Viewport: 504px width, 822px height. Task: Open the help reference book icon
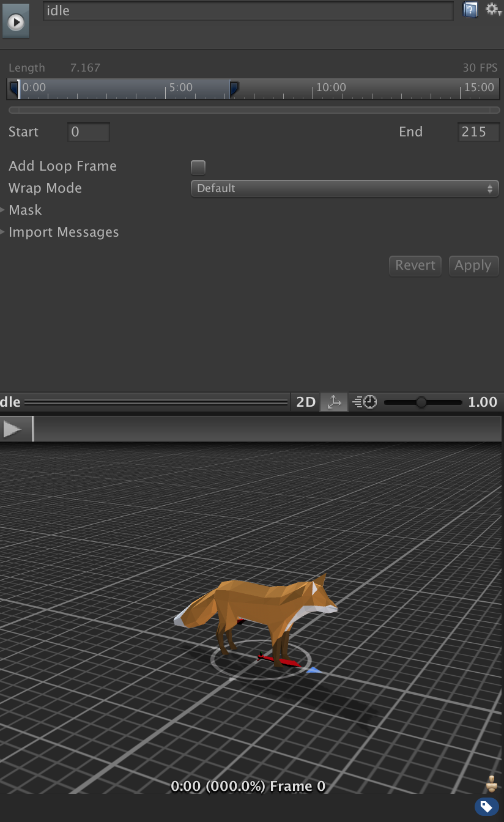coord(470,10)
